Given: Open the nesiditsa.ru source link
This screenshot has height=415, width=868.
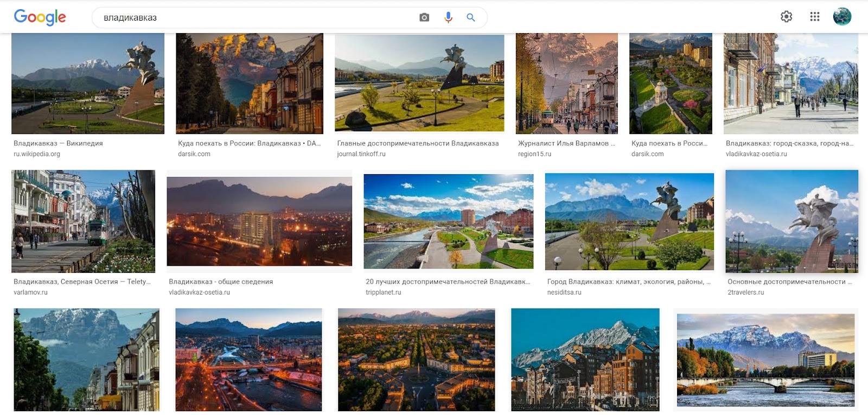Looking at the screenshot, I should click(564, 292).
